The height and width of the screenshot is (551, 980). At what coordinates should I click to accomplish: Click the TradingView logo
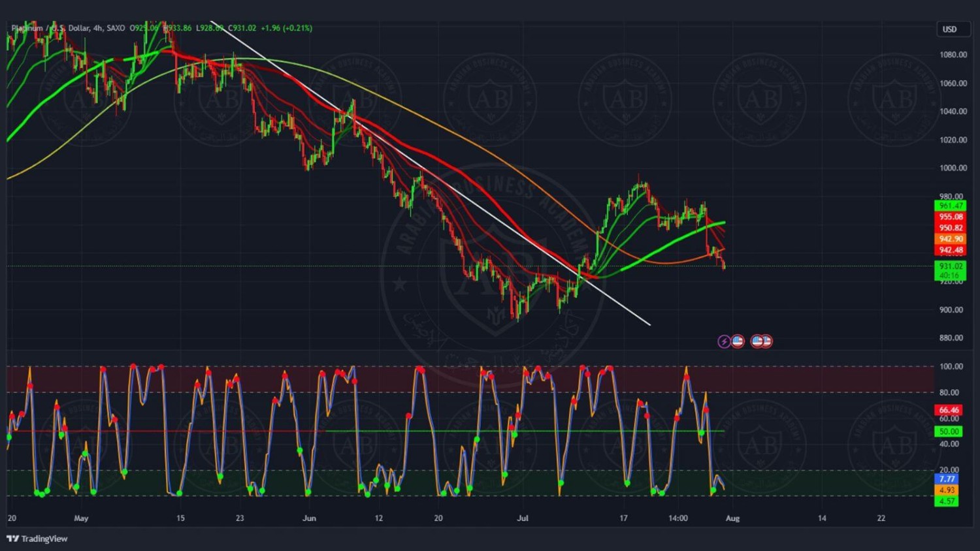pyautogui.click(x=37, y=539)
